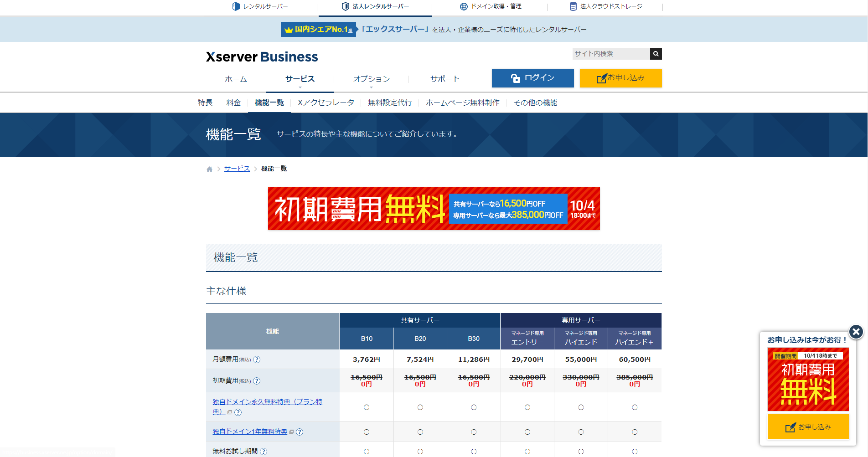The image size is (868, 457).
Task: Focus the サイト内検索 search field
Action: click(611, 54)
